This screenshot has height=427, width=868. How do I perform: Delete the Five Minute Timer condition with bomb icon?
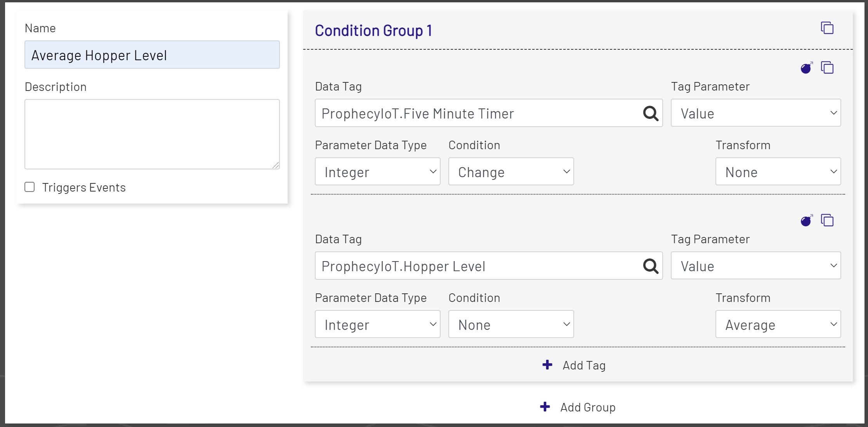(806, 68)
